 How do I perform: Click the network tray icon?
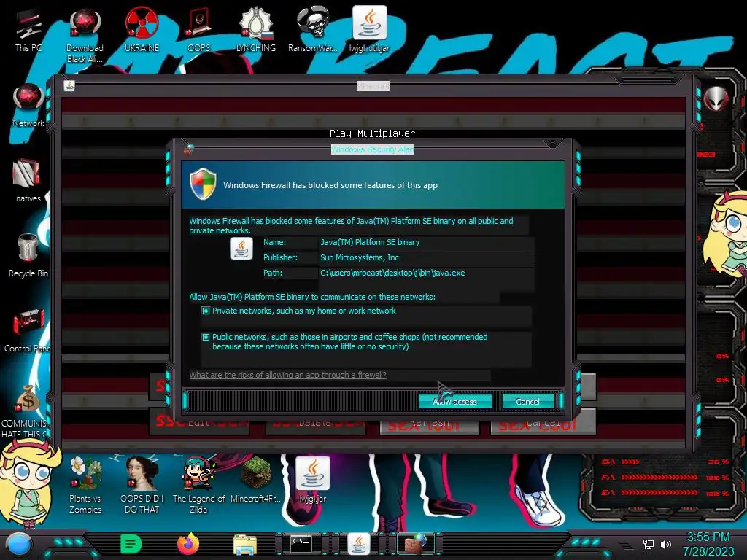pyautogui.click(x=649, y=544)
